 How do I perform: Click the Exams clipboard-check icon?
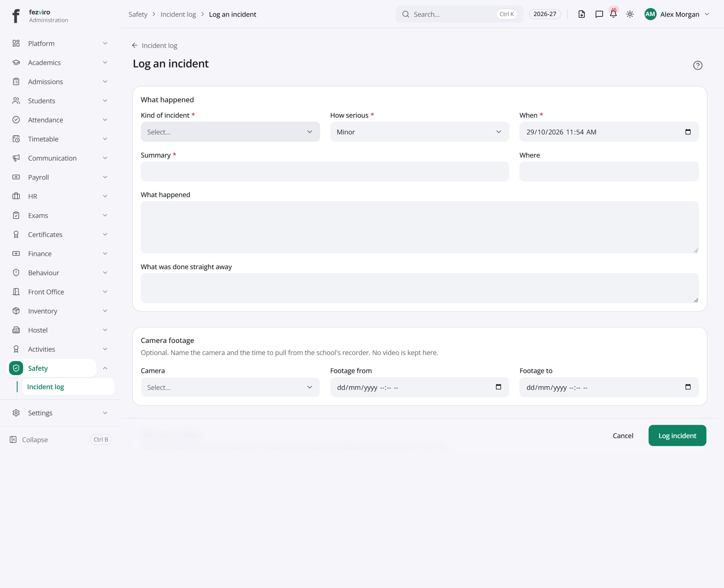pyautogui.click(x=16, y=216)
